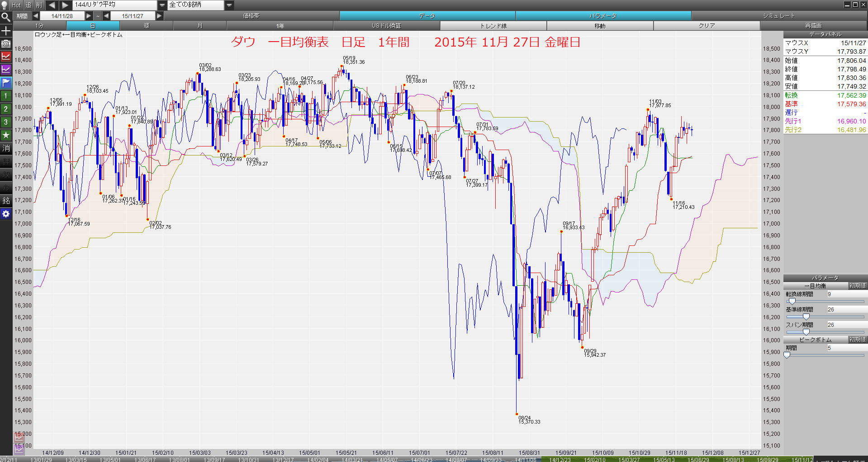
Task: Toggle the パラメータ panel option
Action: 603,16
